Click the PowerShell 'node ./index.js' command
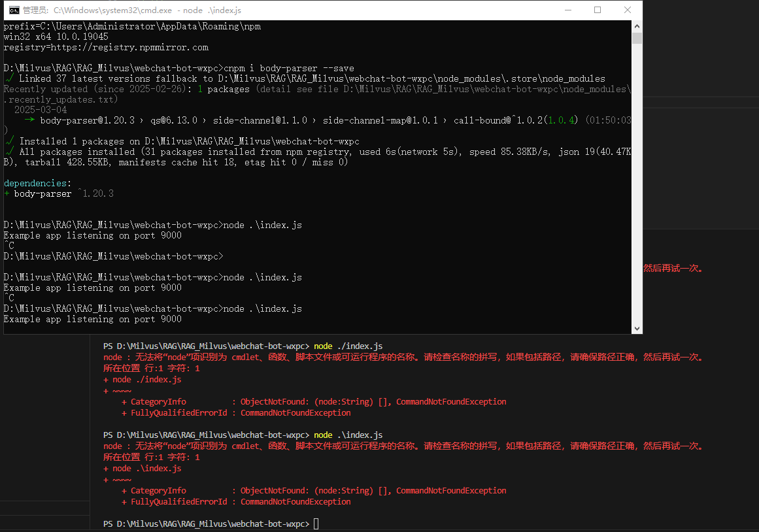The height and width of the screenshot is (532, 759). 348,346
